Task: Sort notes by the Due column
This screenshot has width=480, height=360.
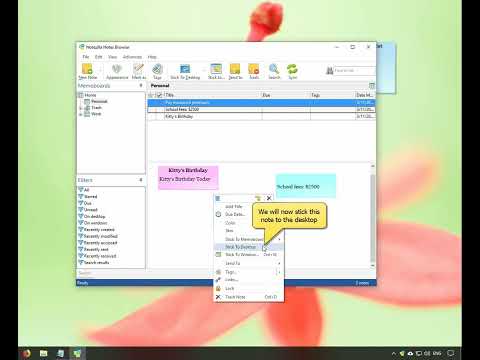Action: click(x=286, y=95)
